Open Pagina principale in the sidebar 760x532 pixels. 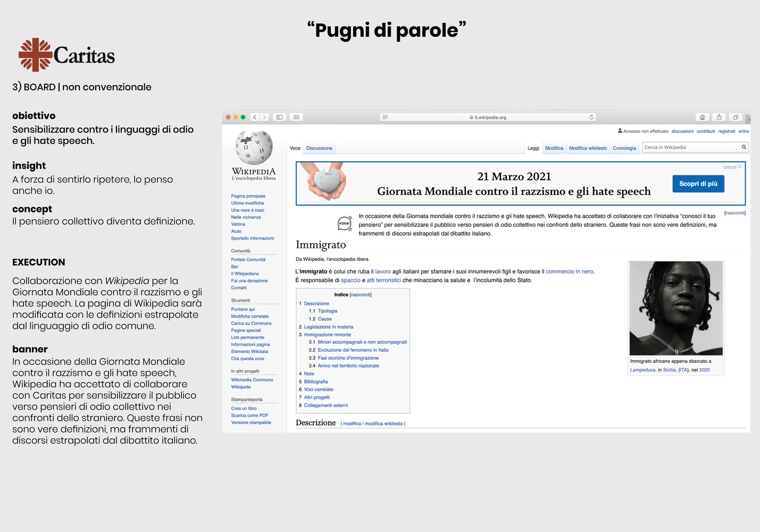click(x=248, y=196)
